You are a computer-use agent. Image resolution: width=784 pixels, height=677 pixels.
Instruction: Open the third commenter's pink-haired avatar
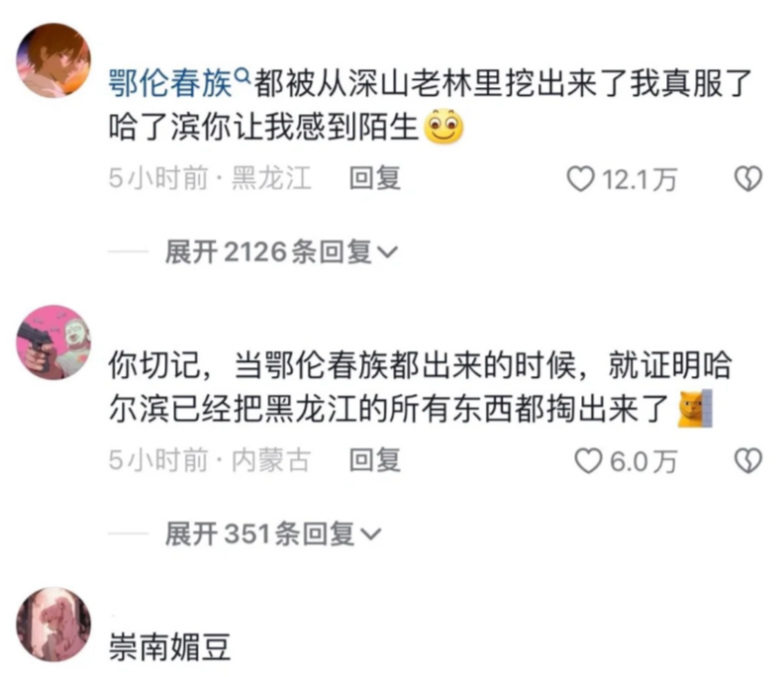pos(54,625)
